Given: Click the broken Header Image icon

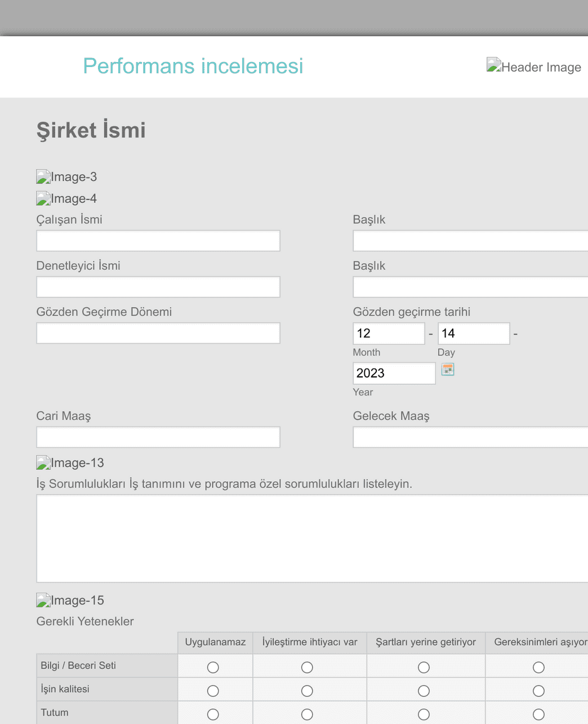Looking at the screenshot, I should (x=494, y=65).
